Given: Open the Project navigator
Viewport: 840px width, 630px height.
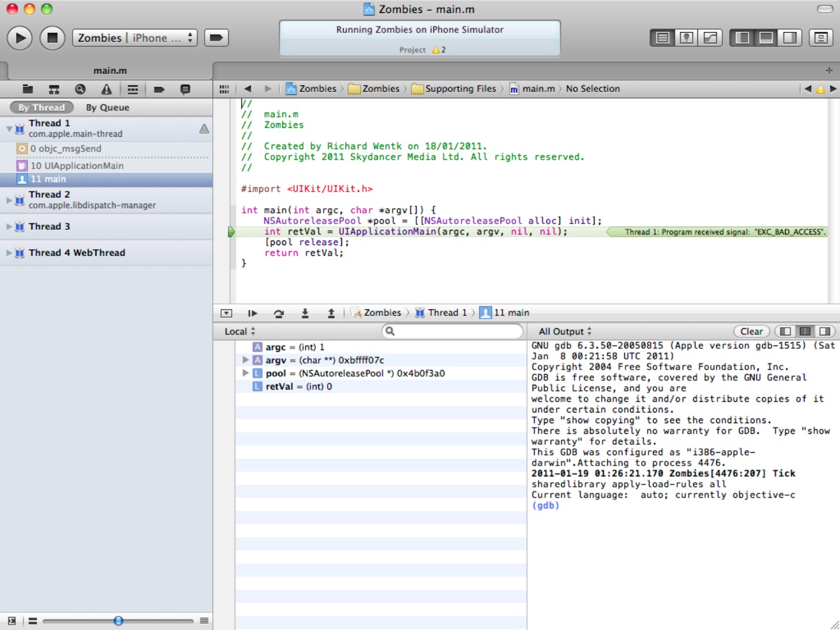Looking at the screenshot, I should (x=28, y=89).
